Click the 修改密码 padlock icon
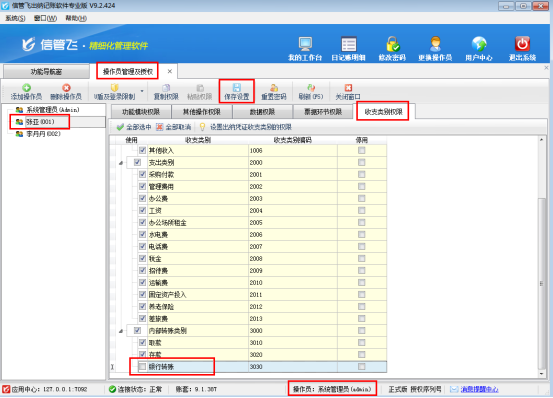Viewport: 553px width, 398px height. (x=392, y=44)
